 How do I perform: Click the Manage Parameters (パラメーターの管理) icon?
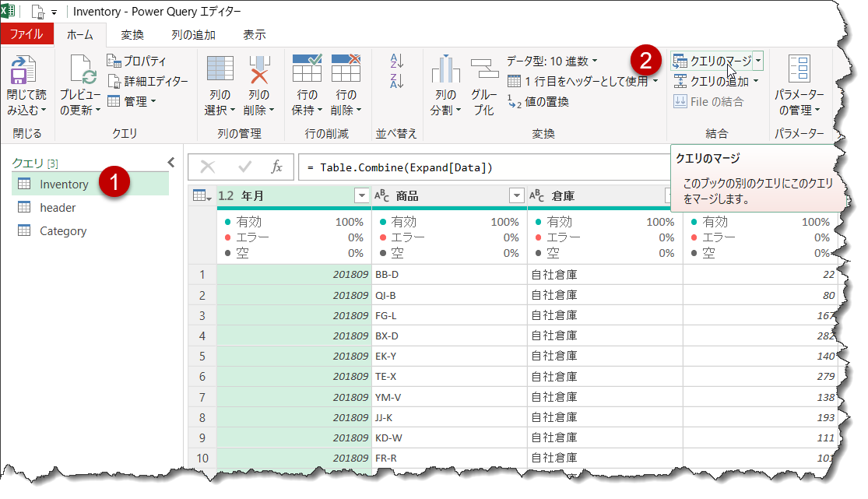(799, 69)
